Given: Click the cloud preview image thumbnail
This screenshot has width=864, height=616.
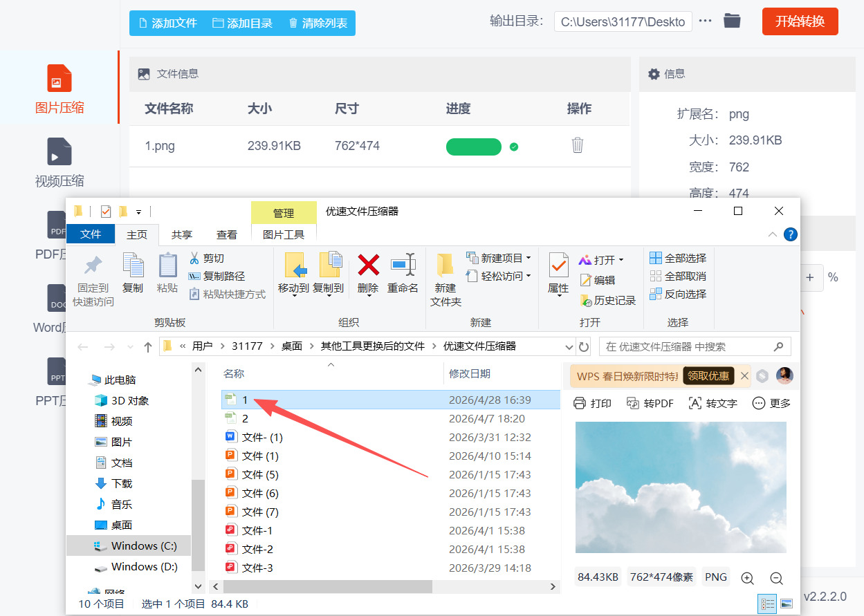Looking at the screenshot, I should coord(681,487).
